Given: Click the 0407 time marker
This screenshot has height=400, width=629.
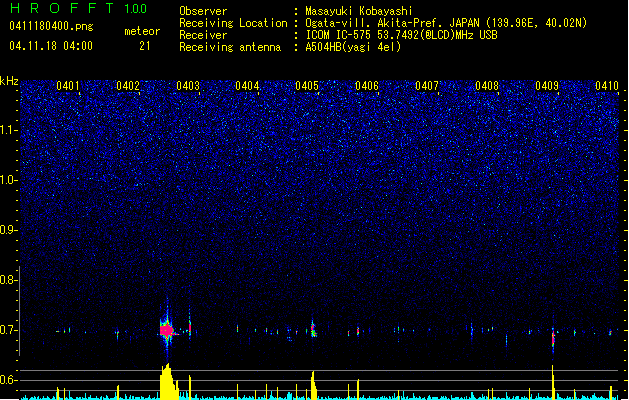Looking at the screenshot, I should coord(427,85).
